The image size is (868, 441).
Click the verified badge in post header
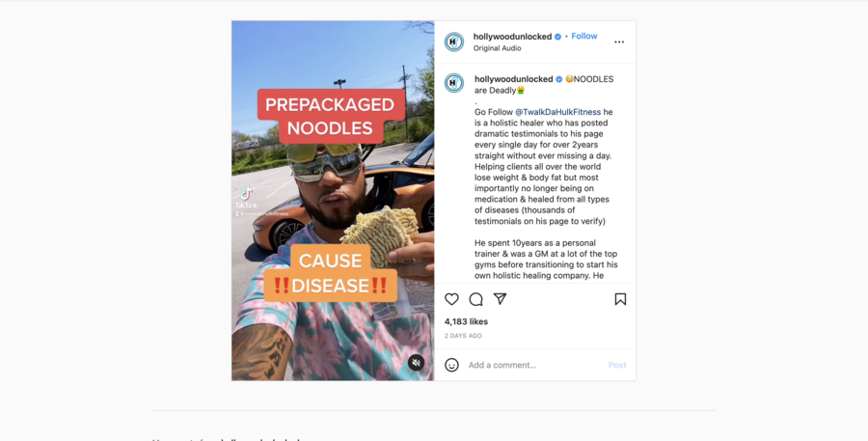pyautogui.click(x=558, y=37)
